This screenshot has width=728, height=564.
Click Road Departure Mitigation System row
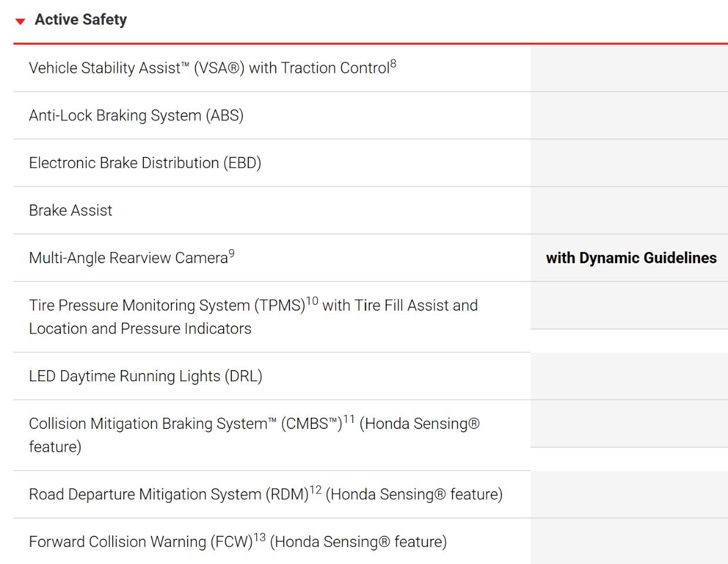[x=370, y=495]
